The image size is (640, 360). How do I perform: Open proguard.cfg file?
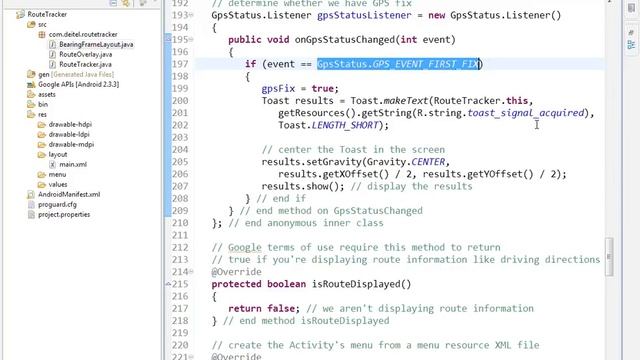(x=52, y=204)
